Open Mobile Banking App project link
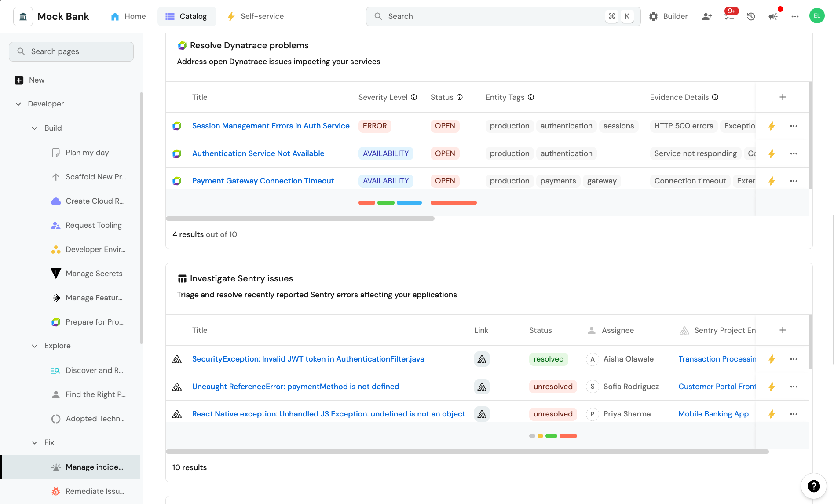 tap(713, 414)
